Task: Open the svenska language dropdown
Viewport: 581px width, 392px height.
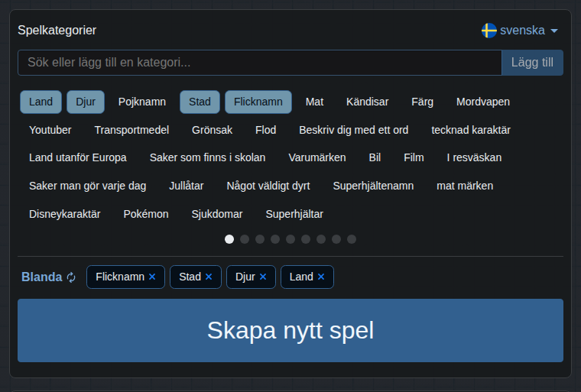Action: (x=520, y=31)
